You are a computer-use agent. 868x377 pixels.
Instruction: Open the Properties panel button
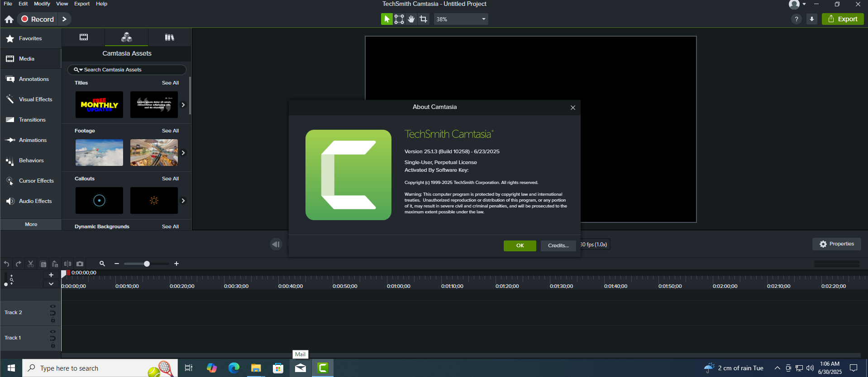click(x=837, y=244)
